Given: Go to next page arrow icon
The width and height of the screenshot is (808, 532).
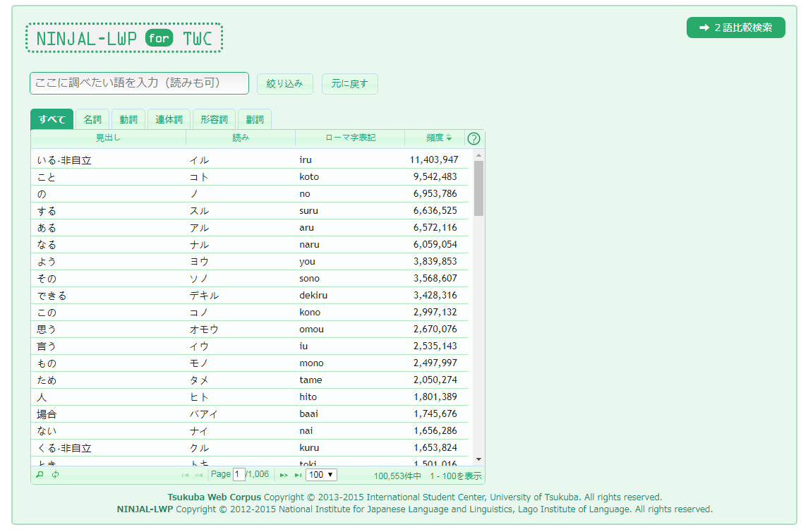Looking at the screenshot, I should click(x=284, y=475).
